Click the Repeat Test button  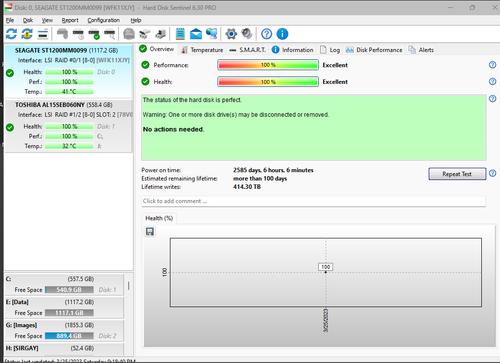[x=457, y=174]
